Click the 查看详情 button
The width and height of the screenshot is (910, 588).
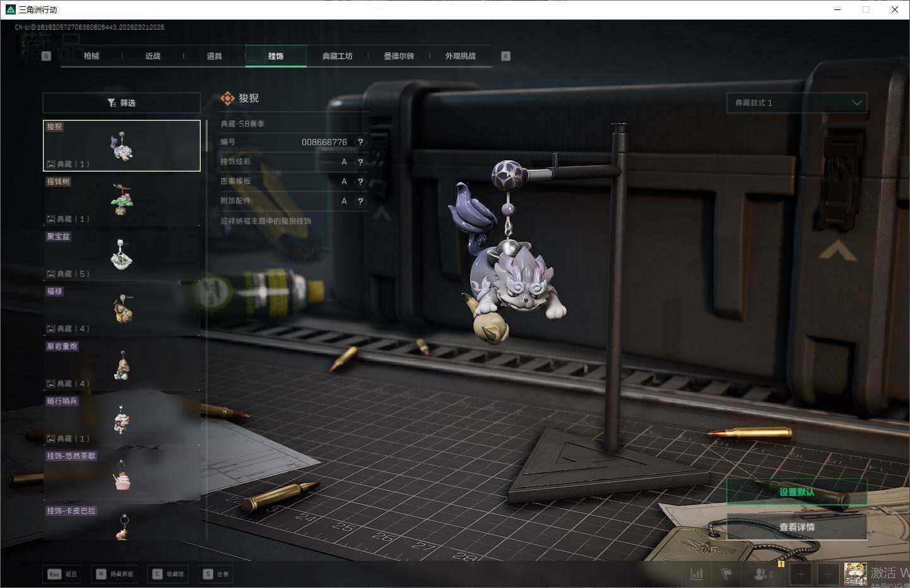(796, 527)
